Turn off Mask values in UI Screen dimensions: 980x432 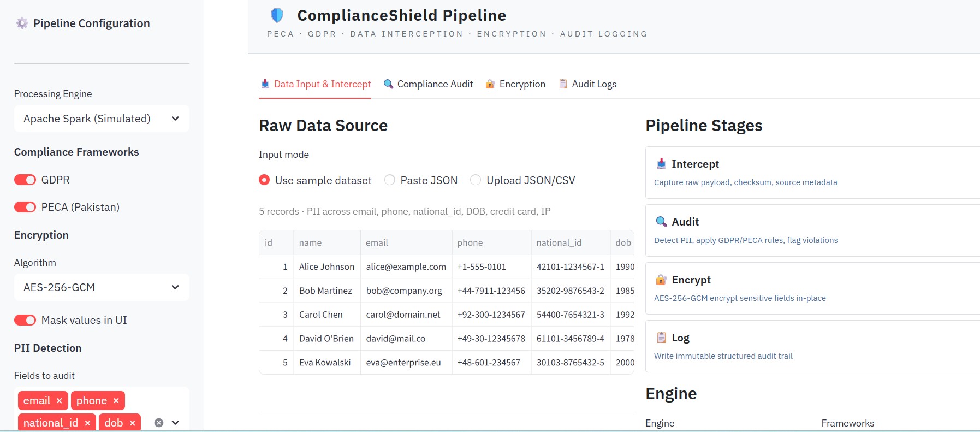coord(25,320)
